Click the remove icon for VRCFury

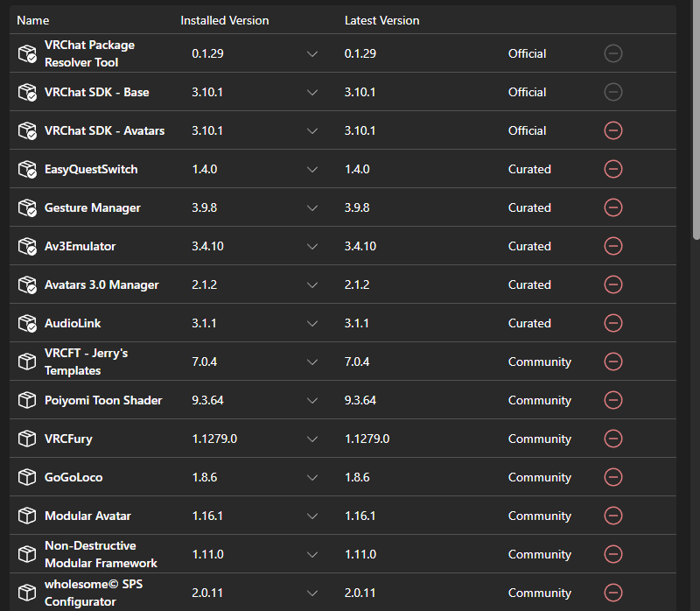pos(613,439)
